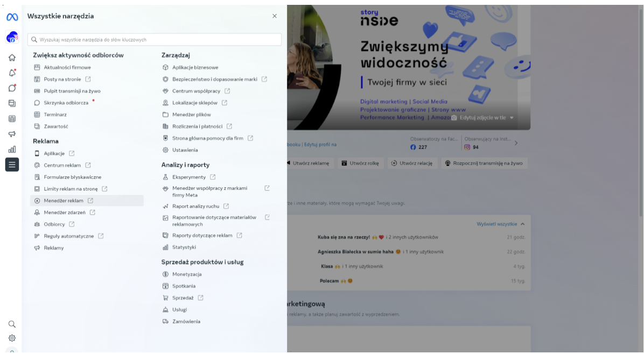Click the Edytuj profil na link
This screenshot has height=354, width=644.
click(320, 145)
